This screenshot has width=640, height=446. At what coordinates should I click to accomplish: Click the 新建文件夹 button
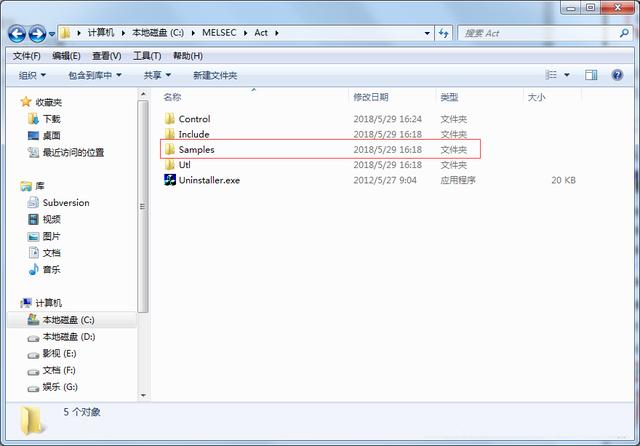(x=215, y=75)
